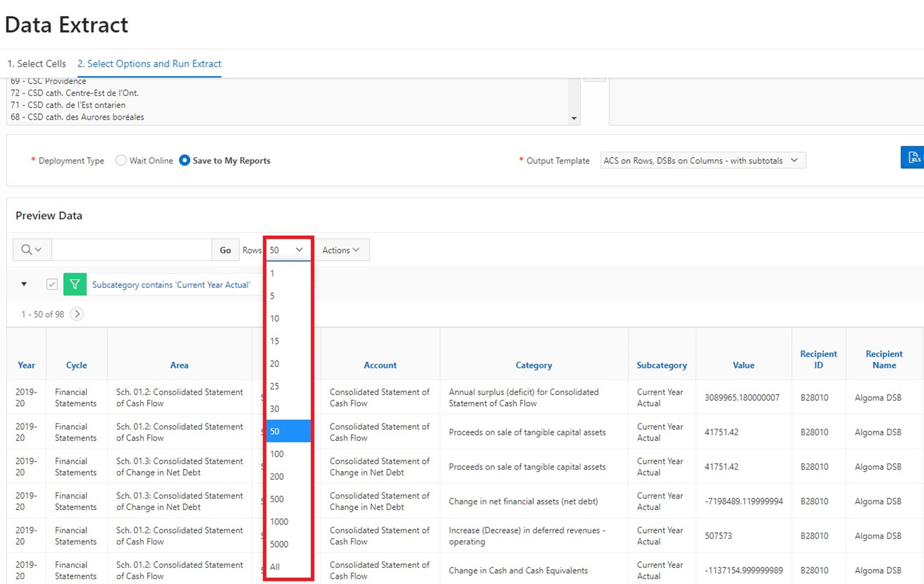Click 'Actions' button to open menu
The width and height of the screenshot is (924, 584).
[x=339, y=249]
